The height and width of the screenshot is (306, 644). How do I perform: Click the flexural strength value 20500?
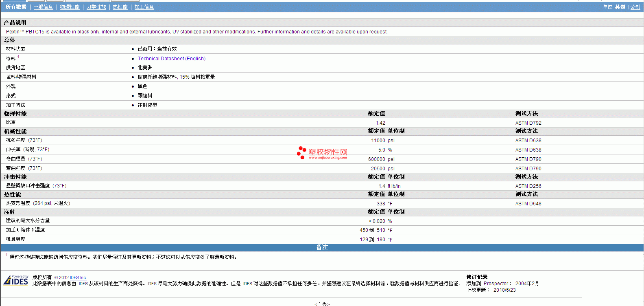click(x=378, y=169)
